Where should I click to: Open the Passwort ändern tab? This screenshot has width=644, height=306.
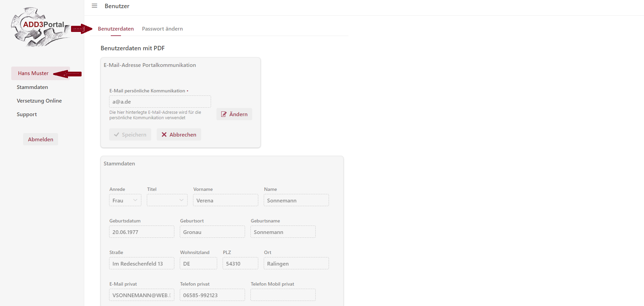click(162, 29)
